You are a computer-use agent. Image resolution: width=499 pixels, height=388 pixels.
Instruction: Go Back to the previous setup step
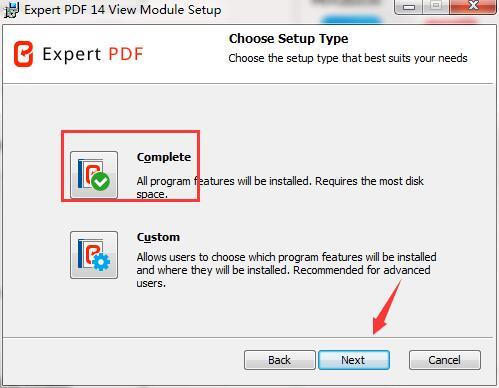pyautogui.click(x=280, y=360)
